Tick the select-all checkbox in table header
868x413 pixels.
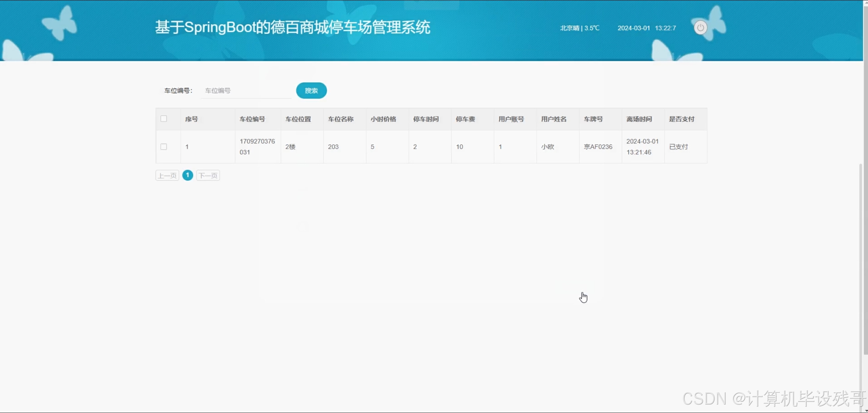point(164,119)
